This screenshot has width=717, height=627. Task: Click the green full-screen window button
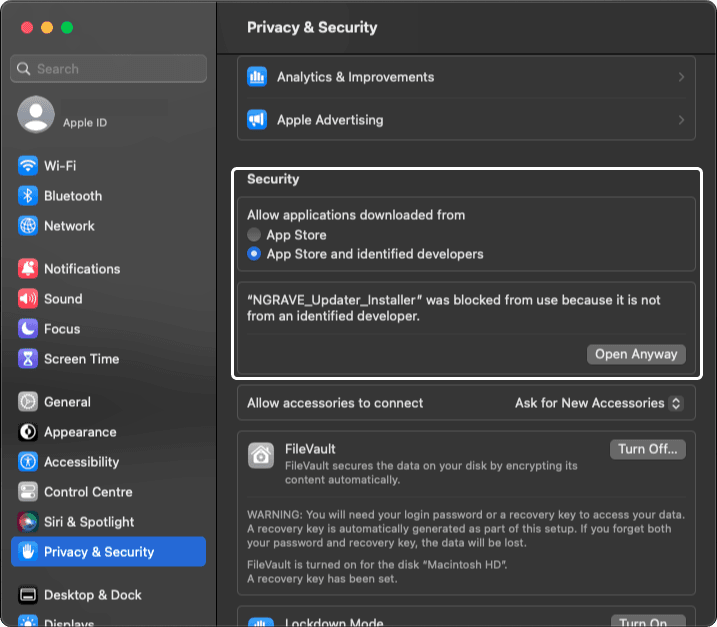point(67,27)
